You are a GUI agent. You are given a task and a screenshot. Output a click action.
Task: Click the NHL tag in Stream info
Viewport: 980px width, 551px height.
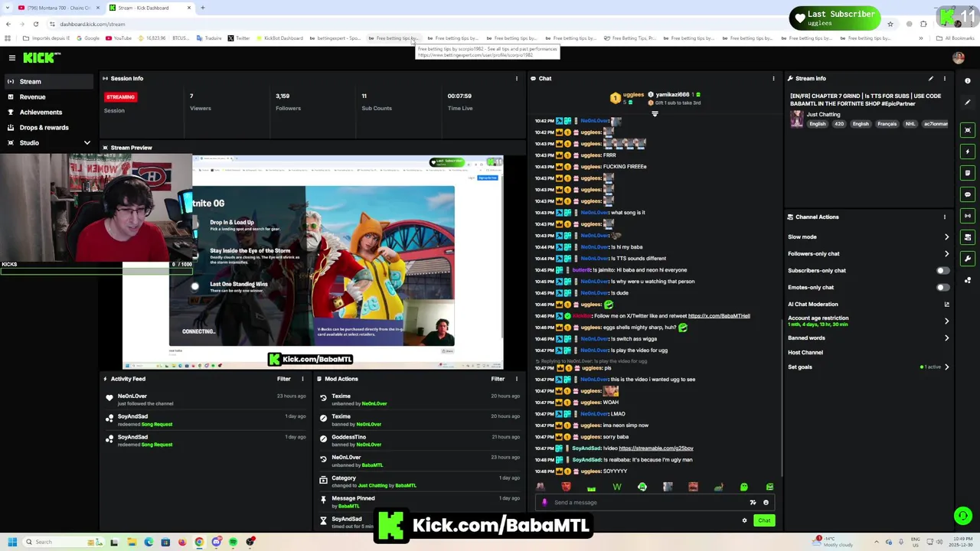coord(910,124)
